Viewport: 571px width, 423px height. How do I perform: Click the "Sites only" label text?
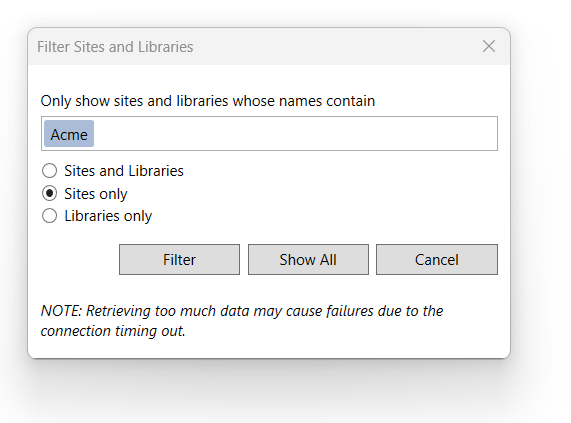click(96, 194)
